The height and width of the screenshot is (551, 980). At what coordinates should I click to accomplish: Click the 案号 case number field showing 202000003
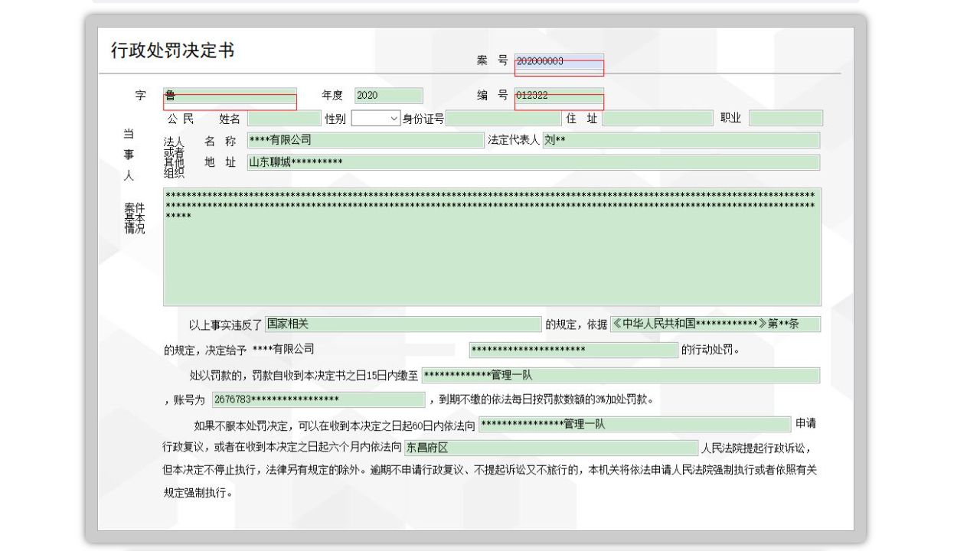pos(558,62)
